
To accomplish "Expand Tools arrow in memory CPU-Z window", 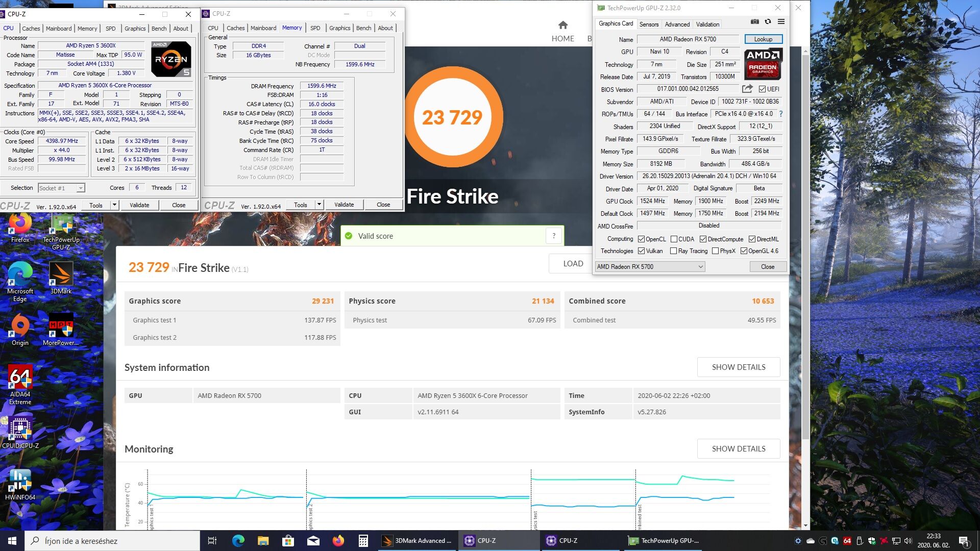I will point(319,205).
